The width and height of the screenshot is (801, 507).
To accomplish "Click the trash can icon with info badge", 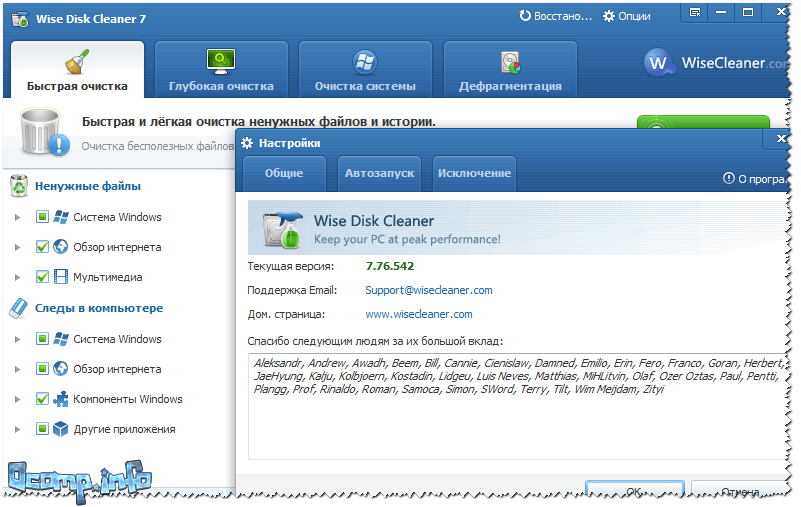I will pyautogui.click(x=44, y=132).
